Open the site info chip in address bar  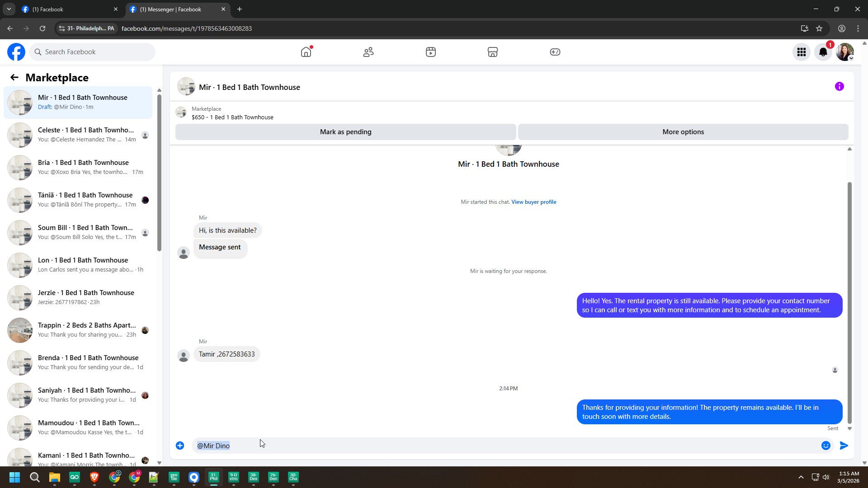[87, 28]
